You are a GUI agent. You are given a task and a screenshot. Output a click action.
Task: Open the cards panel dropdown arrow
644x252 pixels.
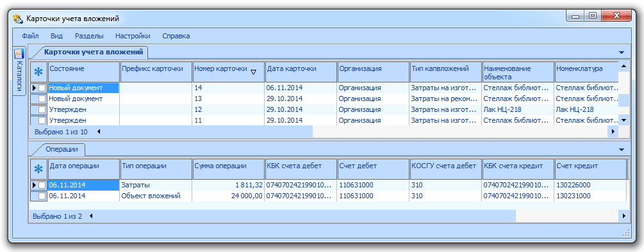[x=621, y=52]
